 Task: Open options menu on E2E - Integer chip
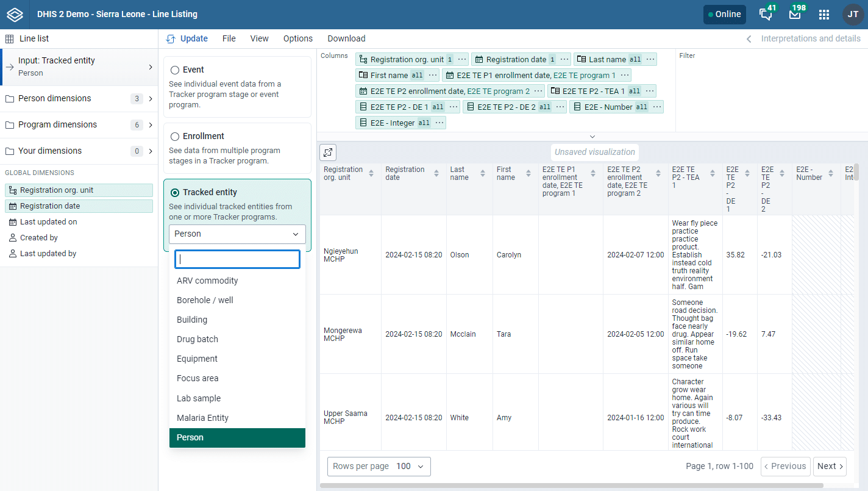point(439,123)
